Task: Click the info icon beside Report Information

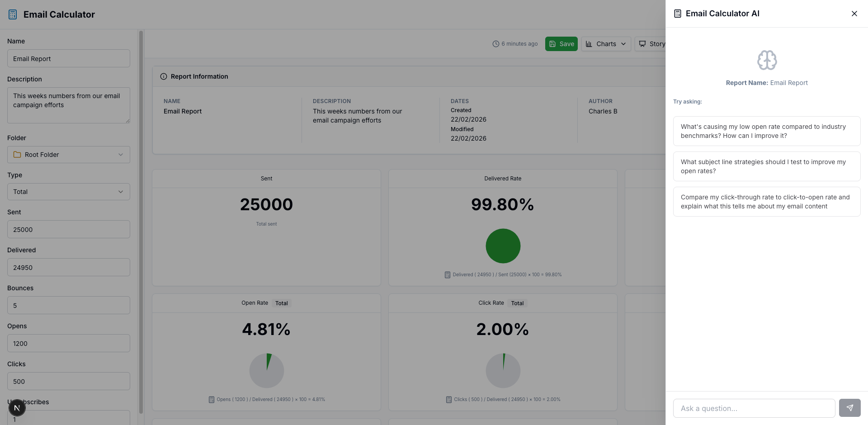Action: [x=163, y=76]
